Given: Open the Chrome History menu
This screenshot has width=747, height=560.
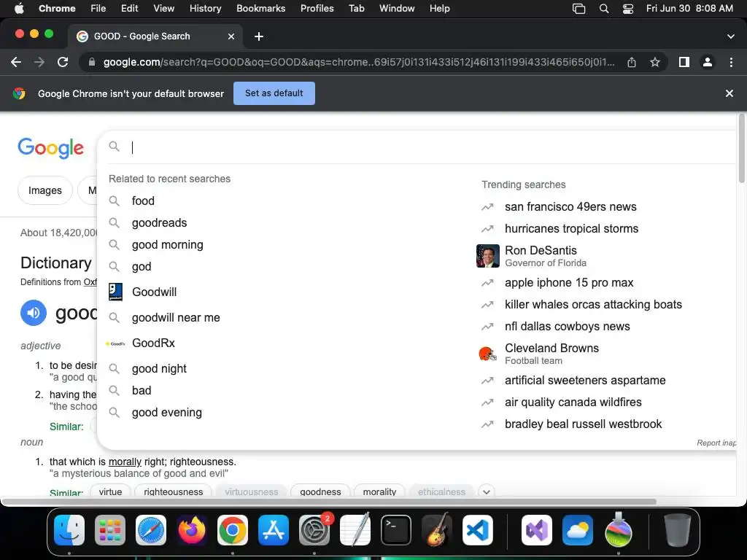Looking at the screenshot, I should [x=205, y=9].
